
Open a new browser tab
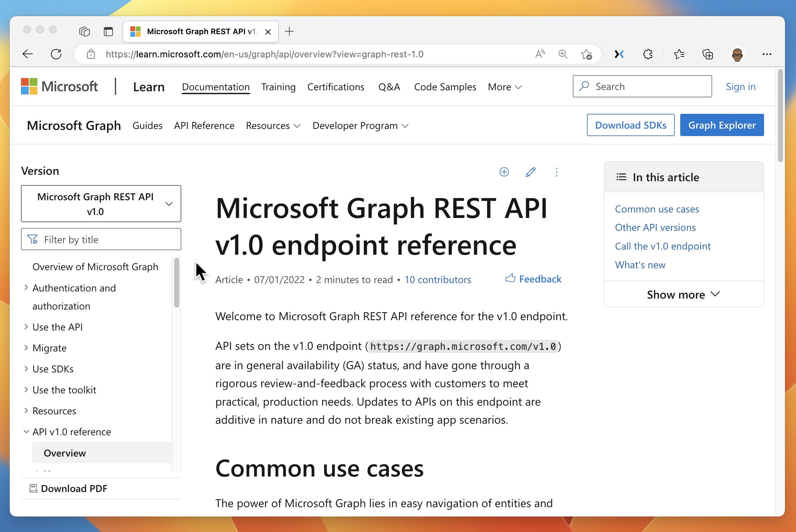(x=289, y=32)
